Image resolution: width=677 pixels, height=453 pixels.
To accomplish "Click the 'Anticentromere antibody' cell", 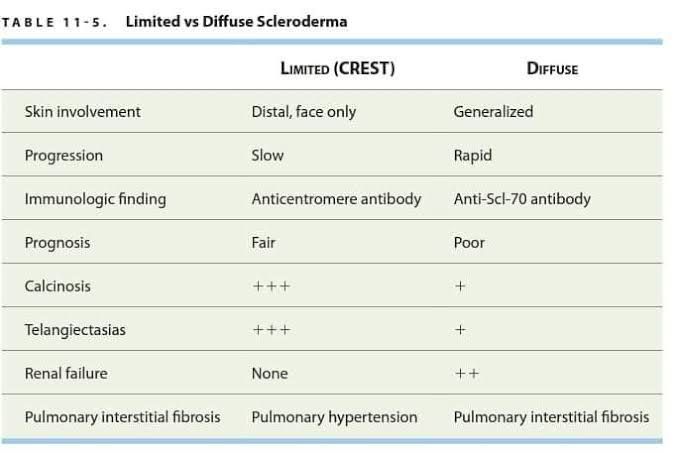I will coord(336,199).
